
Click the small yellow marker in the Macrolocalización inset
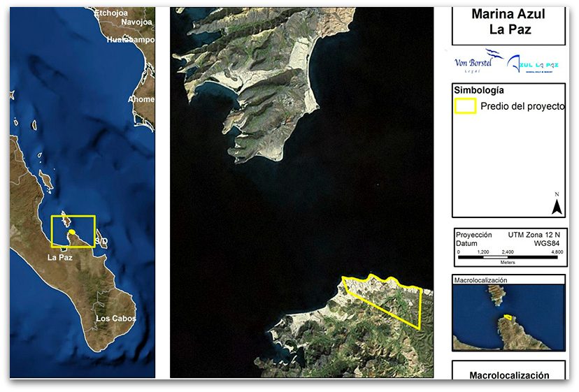point(508,319)
